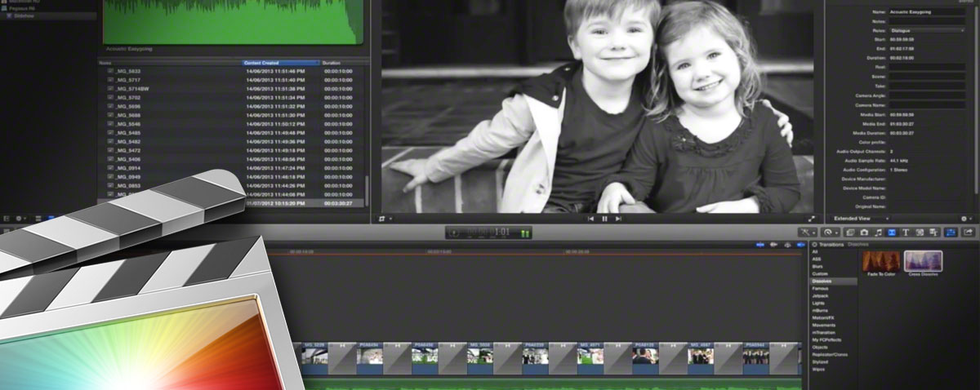Select the MG_3808 clip in timeline

point(480,357)
